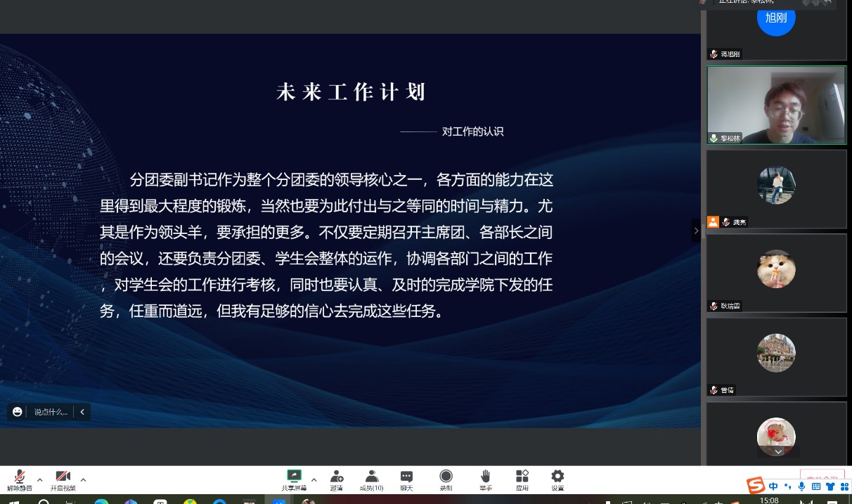The image size is (852, 504).
Task: Click the "说点什么..." message input
Action: pos(51,412)
